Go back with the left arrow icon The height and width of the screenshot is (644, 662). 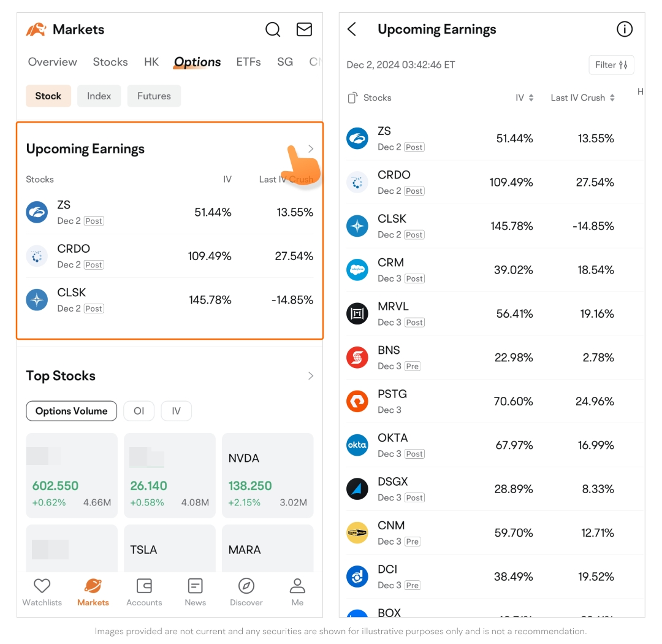pyautogui.click(x=352, y=29)
